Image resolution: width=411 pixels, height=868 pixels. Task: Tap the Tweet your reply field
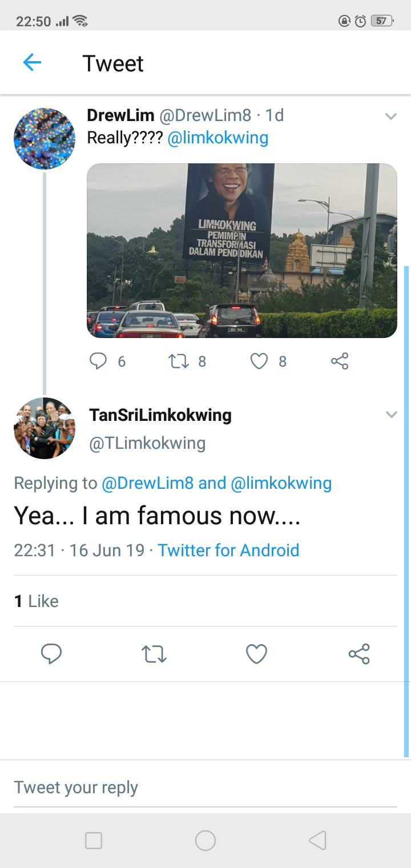[x=205, y=787]
